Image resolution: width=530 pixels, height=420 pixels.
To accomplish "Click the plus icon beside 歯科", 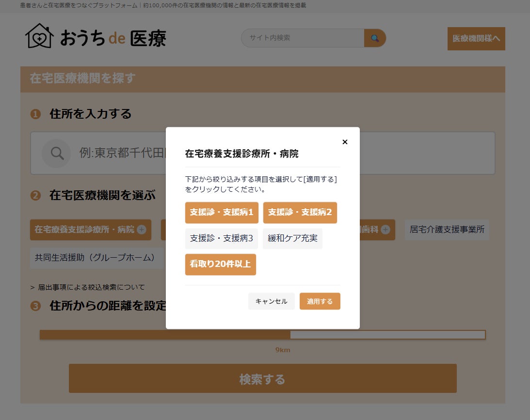I will coord(385,230).
